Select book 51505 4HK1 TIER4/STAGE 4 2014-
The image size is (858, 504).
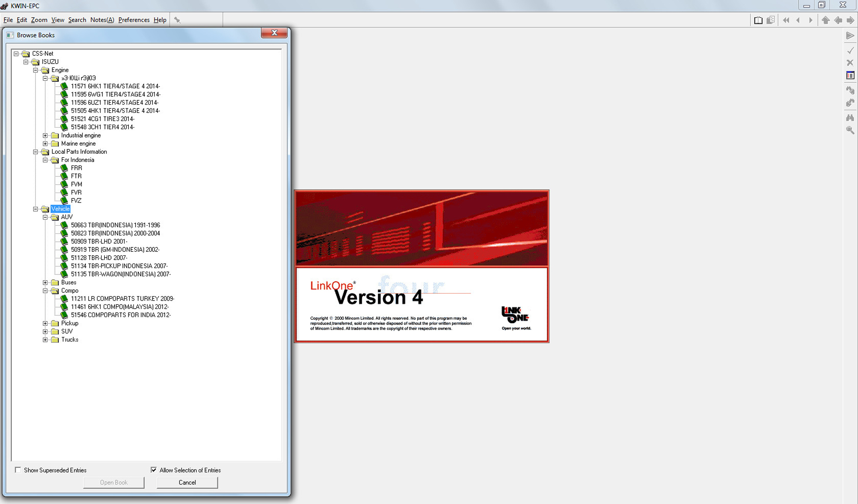(115, 111)
